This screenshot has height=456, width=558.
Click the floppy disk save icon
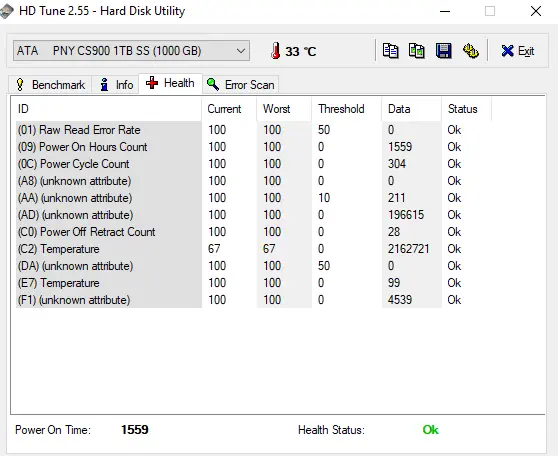(443, 51)
